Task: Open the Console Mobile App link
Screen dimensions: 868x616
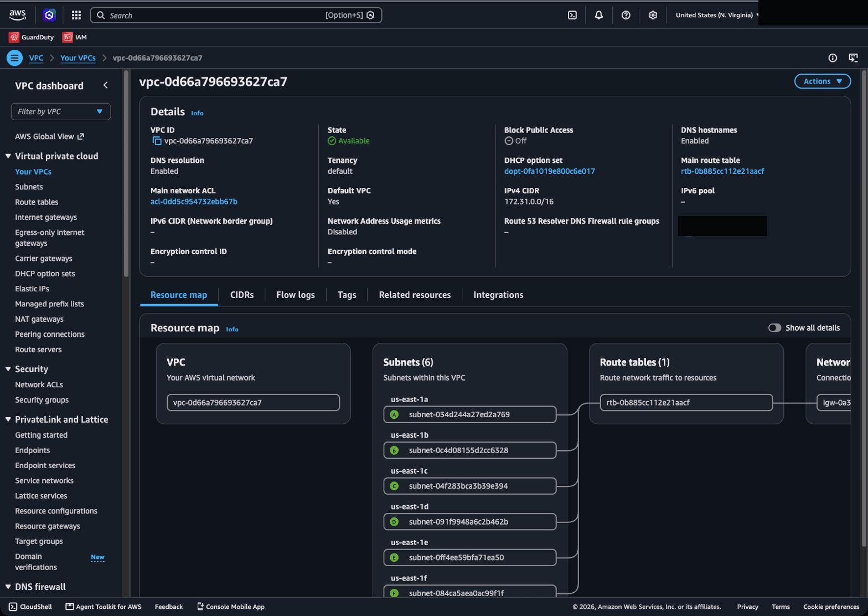Action: [x=231, y=607]
